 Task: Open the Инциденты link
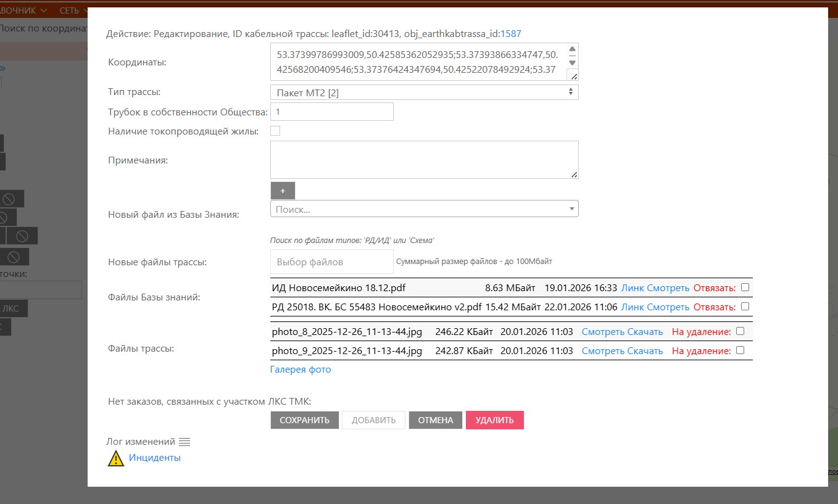pyautogui.click(x=155, y=458)
